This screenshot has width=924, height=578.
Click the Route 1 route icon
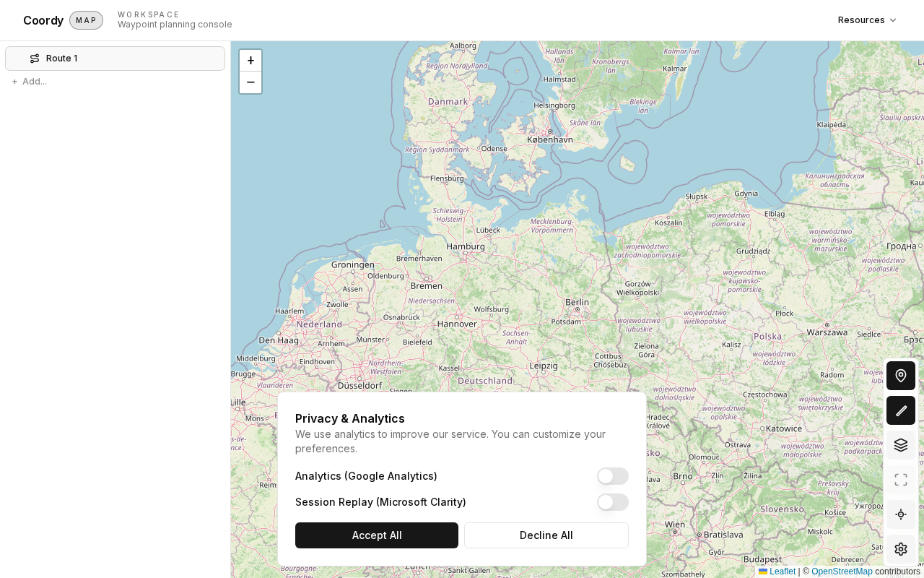click(x=35, y=59)
